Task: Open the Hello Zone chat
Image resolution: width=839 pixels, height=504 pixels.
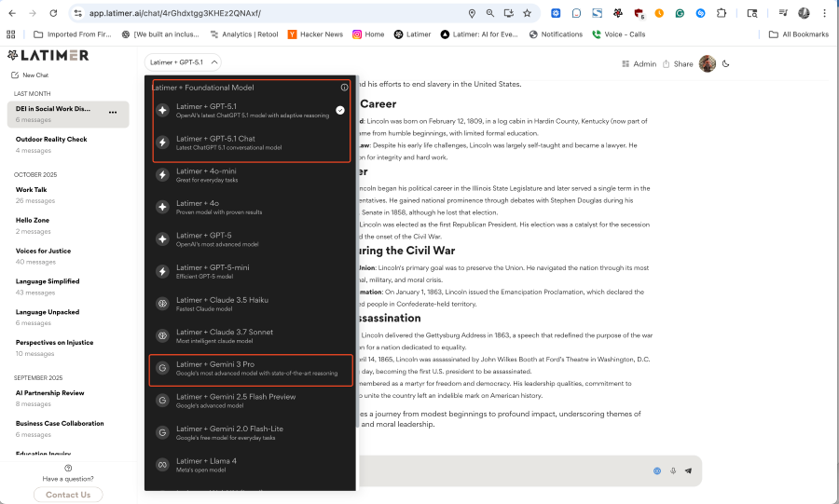Action: coord(68,225)
